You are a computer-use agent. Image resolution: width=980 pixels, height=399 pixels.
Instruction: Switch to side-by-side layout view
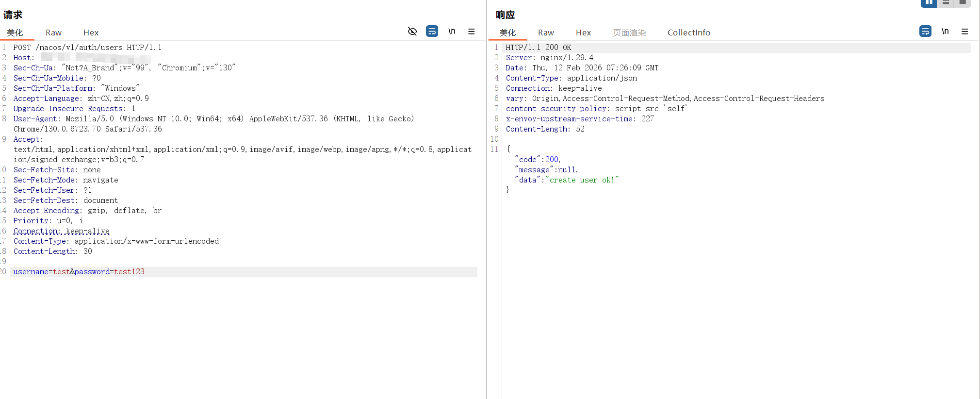929,3
